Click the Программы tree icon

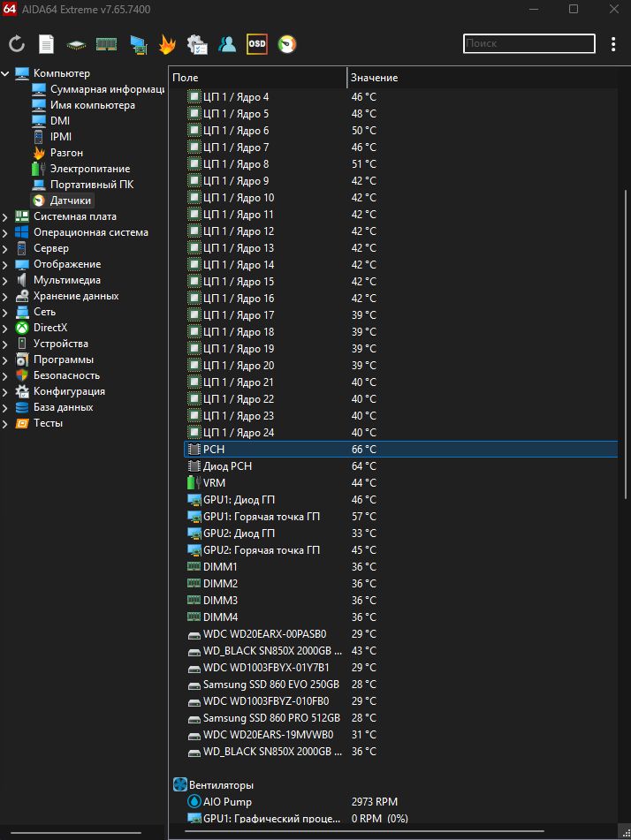click(22, 359)
